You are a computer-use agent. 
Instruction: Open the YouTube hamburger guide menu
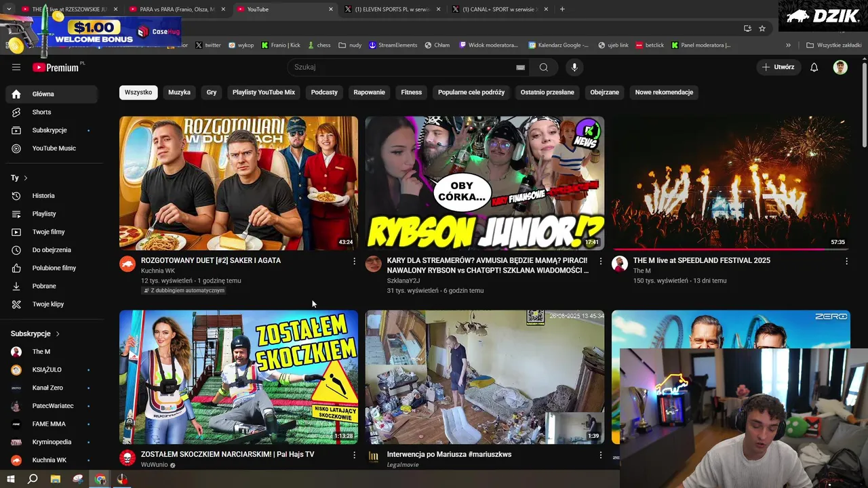16,67
